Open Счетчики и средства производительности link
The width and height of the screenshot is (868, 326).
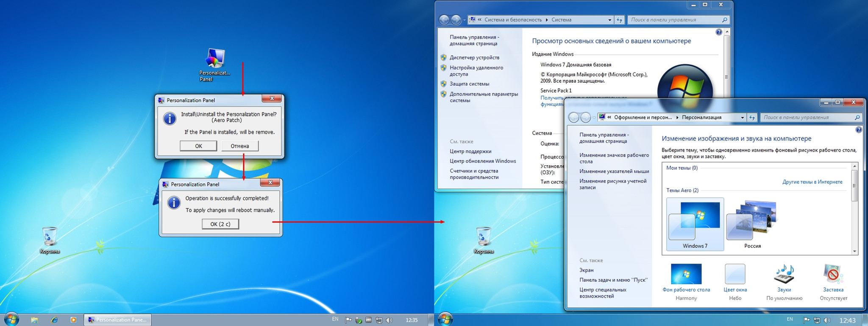(474, 174)
